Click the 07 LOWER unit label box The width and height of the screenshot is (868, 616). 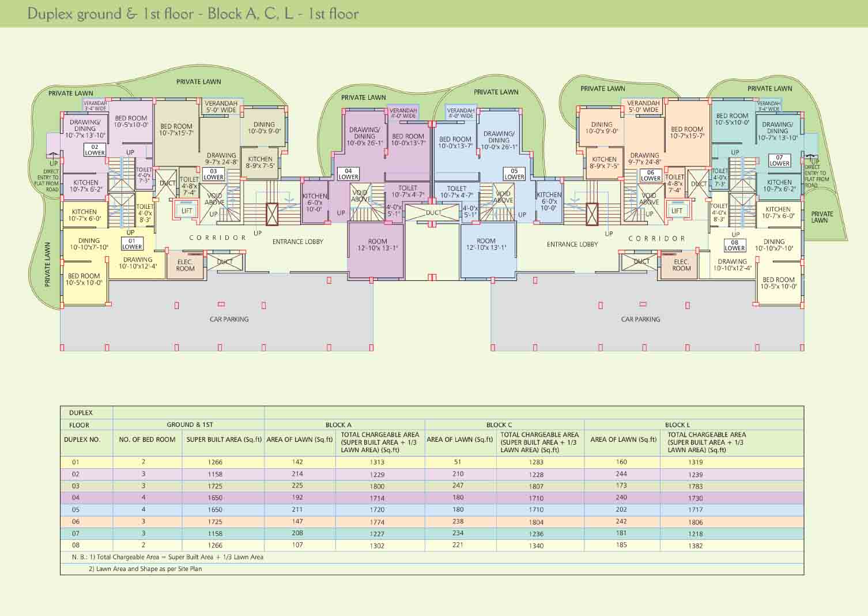[779, 160]
